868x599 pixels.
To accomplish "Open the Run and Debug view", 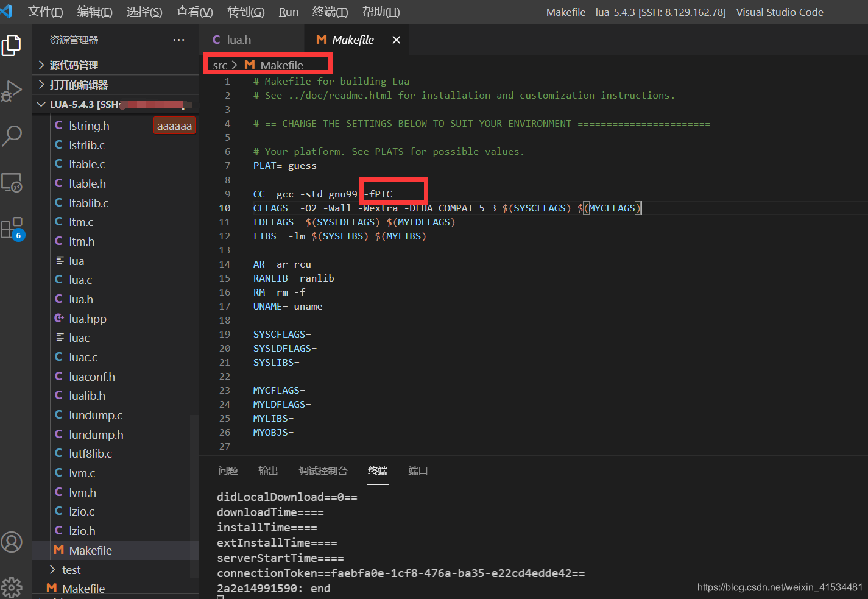I will pos(12,91).
